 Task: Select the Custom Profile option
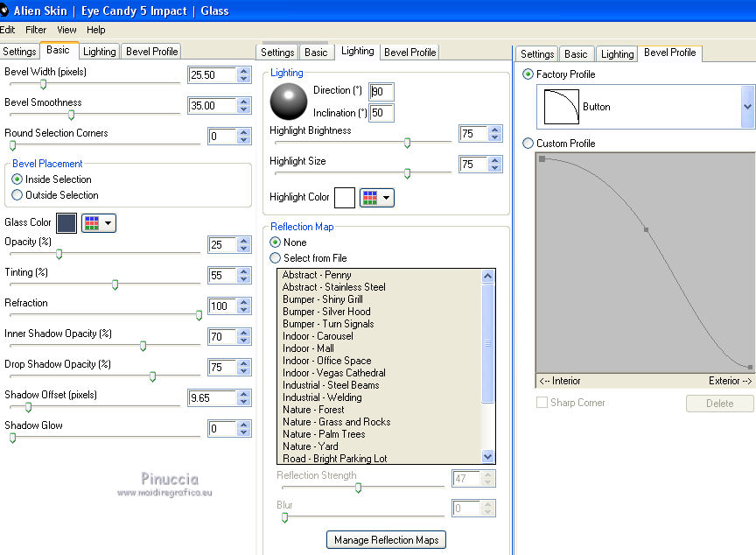click(528, 144)
